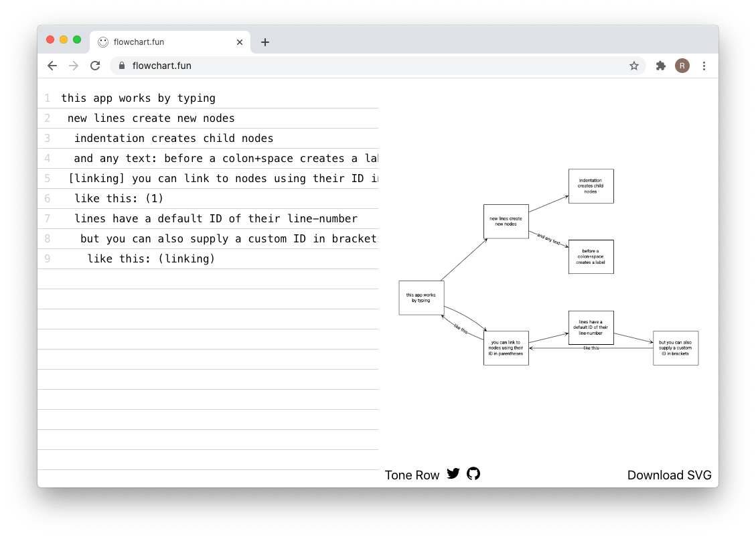Click line 6 'like this: (1)'
The height and width of the screenshot is (537, 756).
tap(119, 199)
